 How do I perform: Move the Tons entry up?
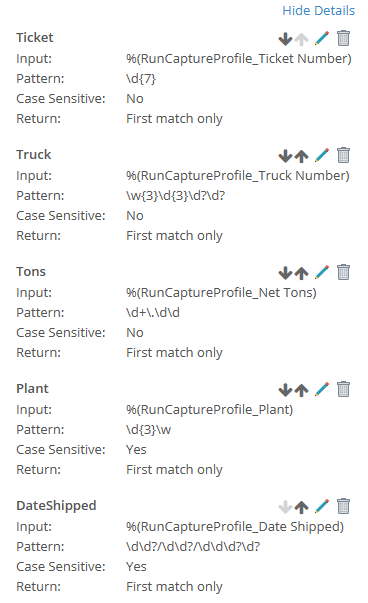(301, 273)
